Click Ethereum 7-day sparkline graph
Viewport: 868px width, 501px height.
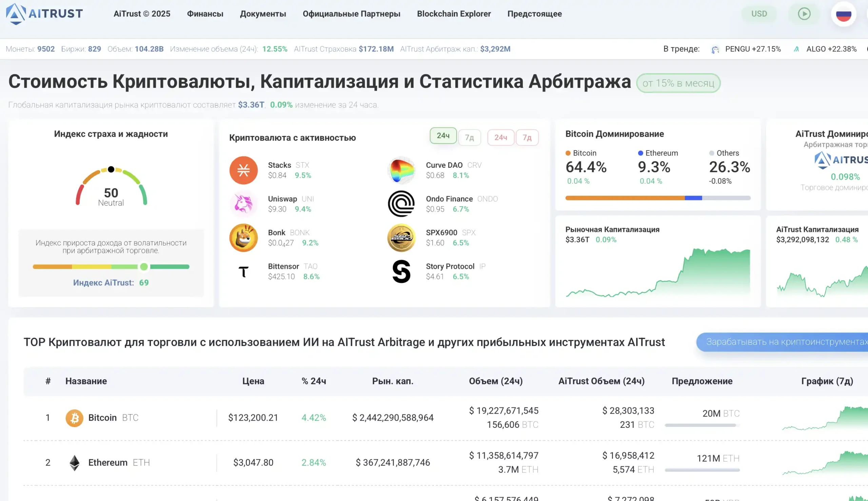(x=825, y=463)
